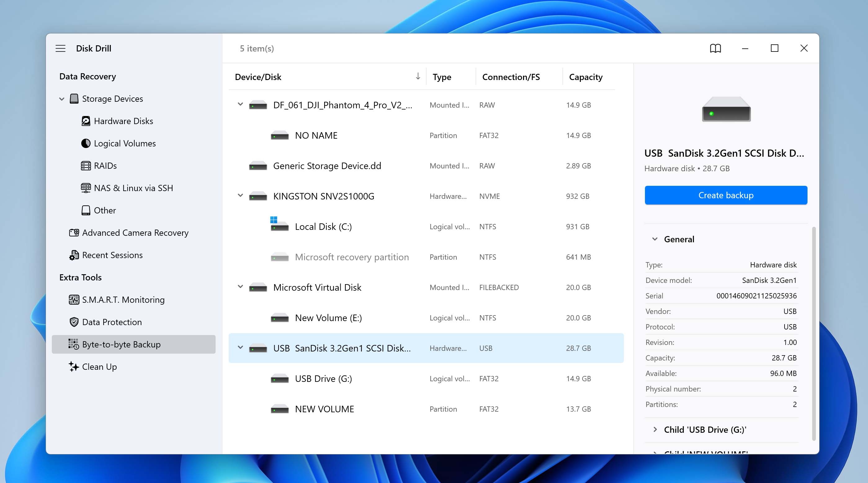Click the Storage Devices drive icon
The image size is (868, 483).
click(x=74, y=99)
